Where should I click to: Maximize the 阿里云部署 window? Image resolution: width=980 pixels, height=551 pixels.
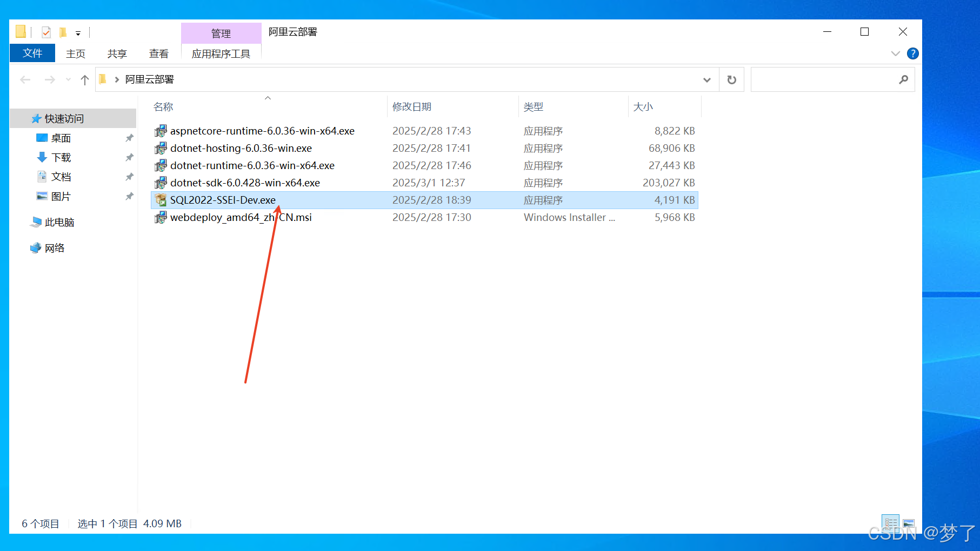point(864,32)
